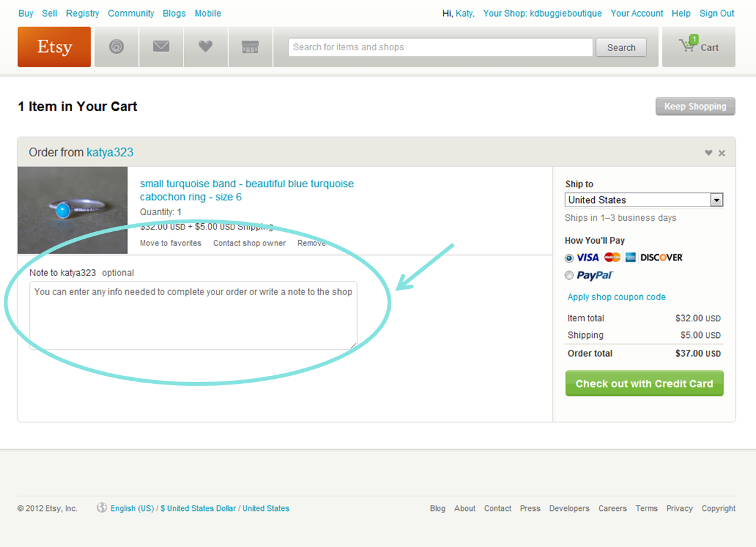Open Careers footer link
The image size is (756, 547).
tap(613, 509)
